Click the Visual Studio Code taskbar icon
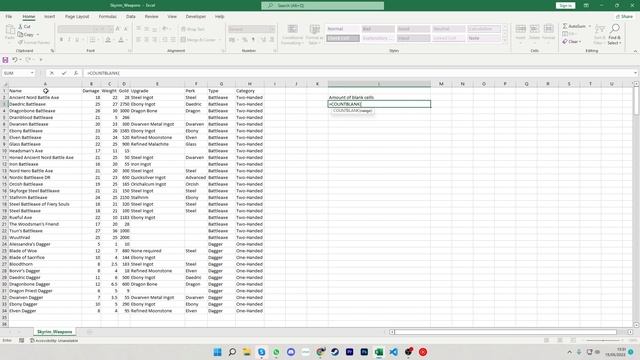This screenshot has width=640, height=360. (x=393, y=352)
